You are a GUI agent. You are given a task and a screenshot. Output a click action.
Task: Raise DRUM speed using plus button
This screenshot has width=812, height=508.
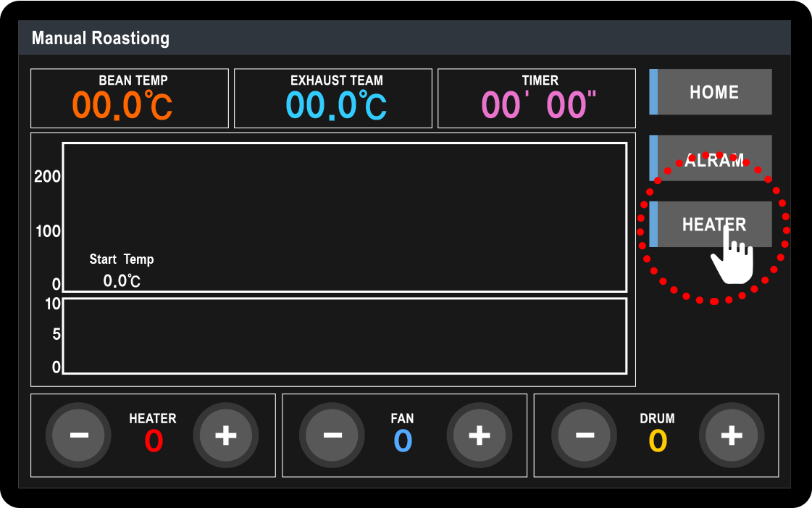[x=732, y=436]
